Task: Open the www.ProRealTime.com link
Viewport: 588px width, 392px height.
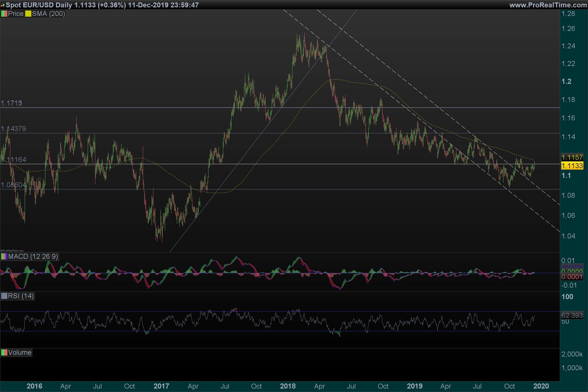Action: (x=548, y=5)
